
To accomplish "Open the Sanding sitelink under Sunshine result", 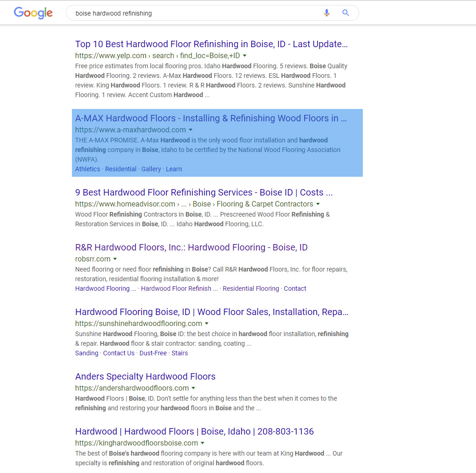I will 87,353.
